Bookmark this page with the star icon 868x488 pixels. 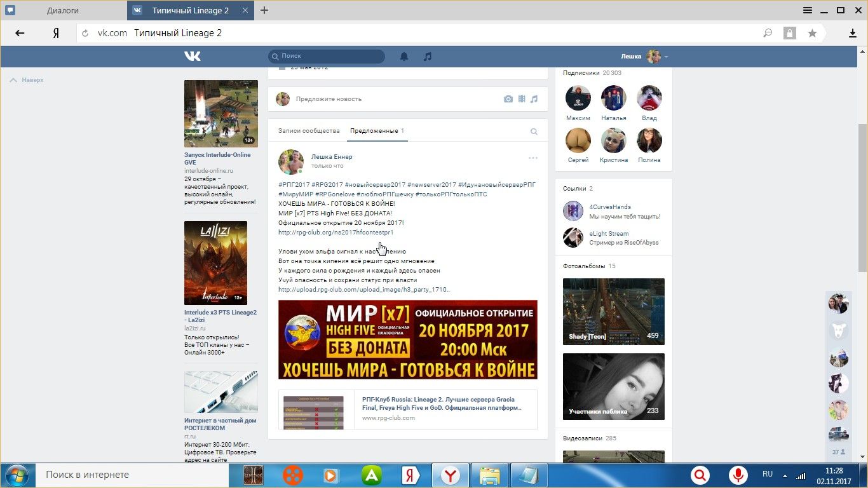812,33
